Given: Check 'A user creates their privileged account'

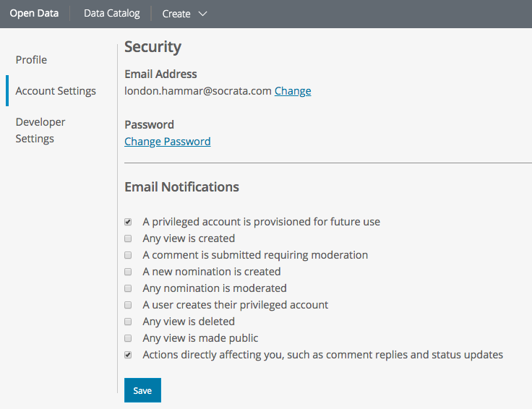Looking at the screenshot, I should coord(128,305).
